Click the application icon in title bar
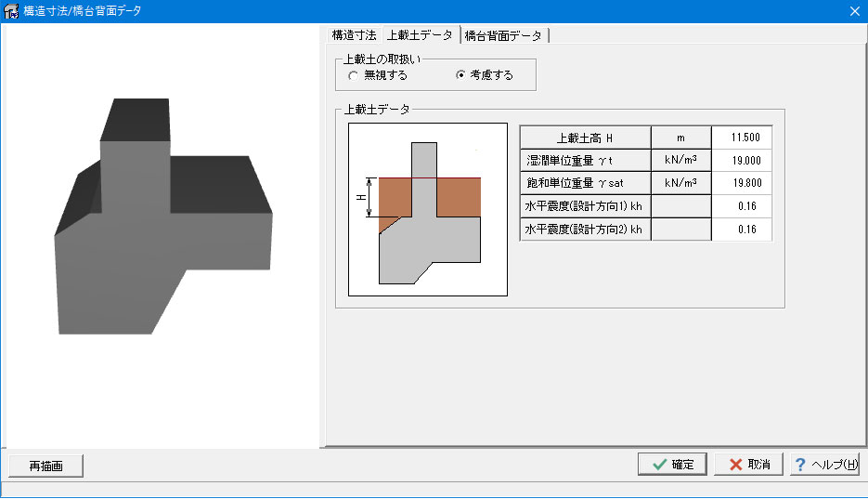 click(x=10, y=11)
